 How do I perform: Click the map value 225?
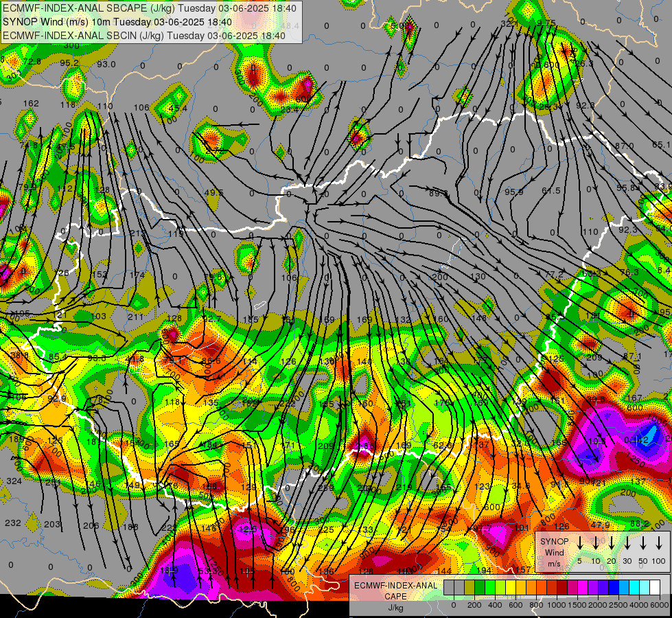click(x=326, y=529)
